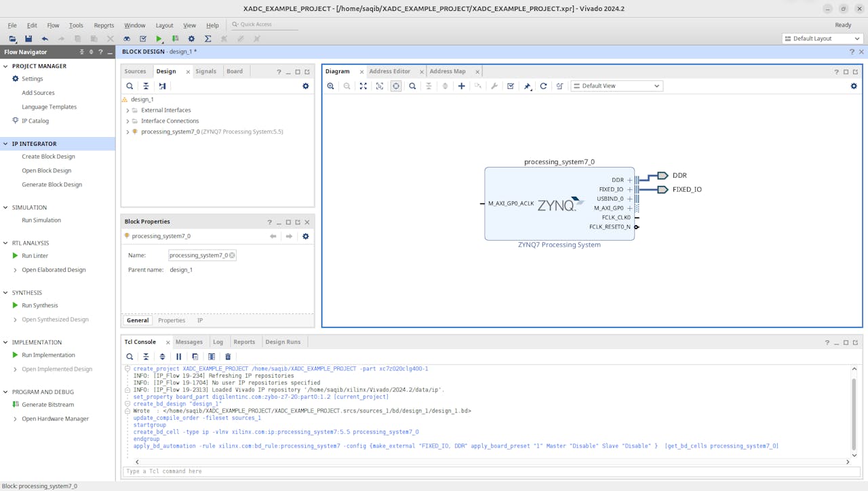Open the Design Runs tab

[x=283, y=342]
